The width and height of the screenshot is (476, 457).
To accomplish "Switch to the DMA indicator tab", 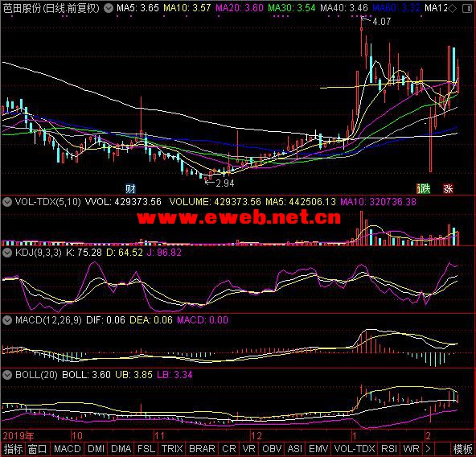I will [x=121, y=449].
